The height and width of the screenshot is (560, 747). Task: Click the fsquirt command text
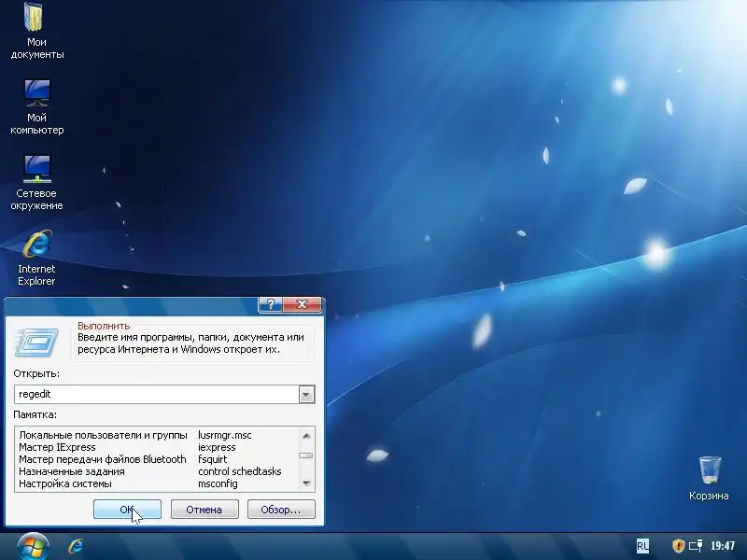213,459
